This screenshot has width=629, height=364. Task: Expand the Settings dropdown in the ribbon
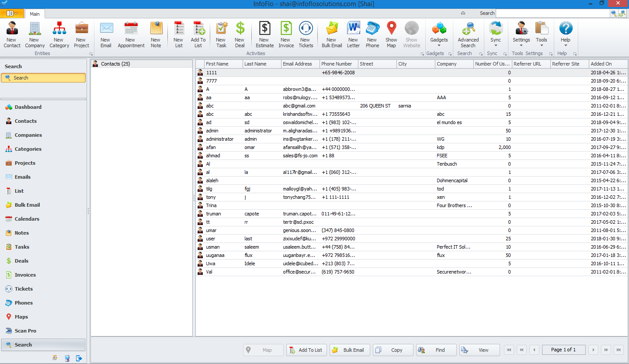(x=521, y=35)
